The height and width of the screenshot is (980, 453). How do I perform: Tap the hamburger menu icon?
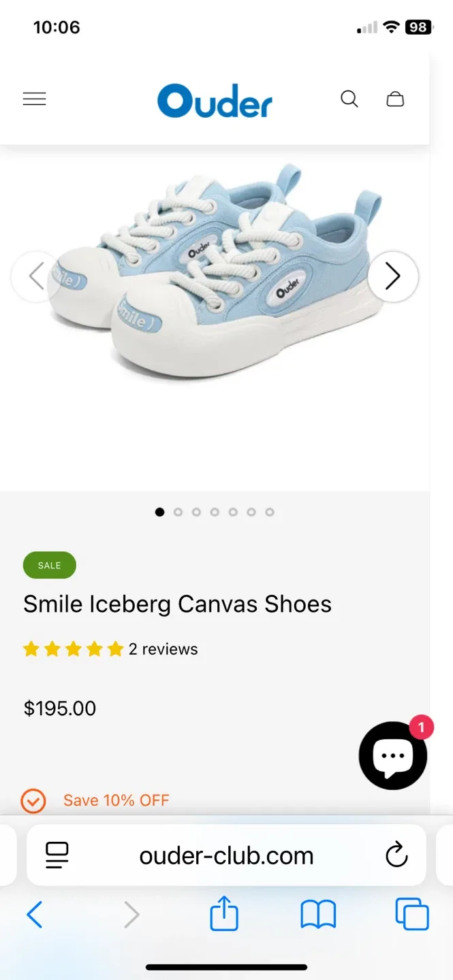coord(34,99)
